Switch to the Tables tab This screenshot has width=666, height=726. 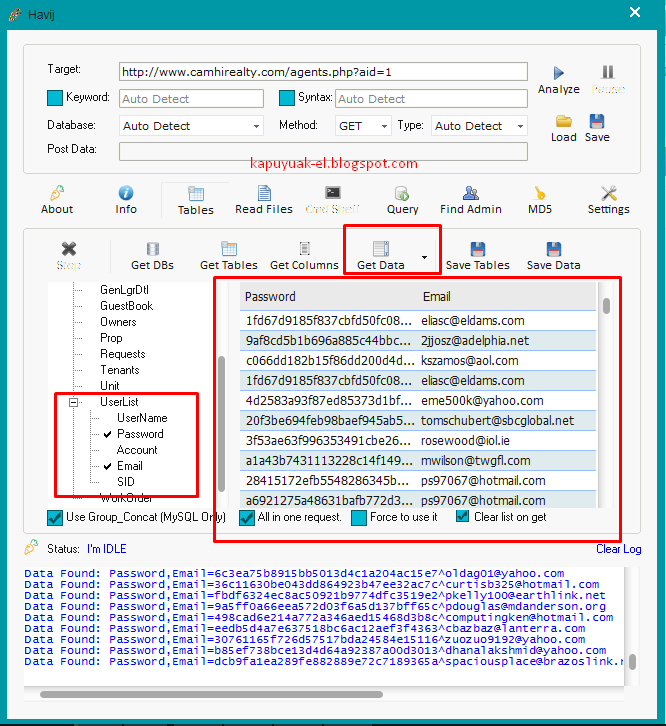(195, 201)
